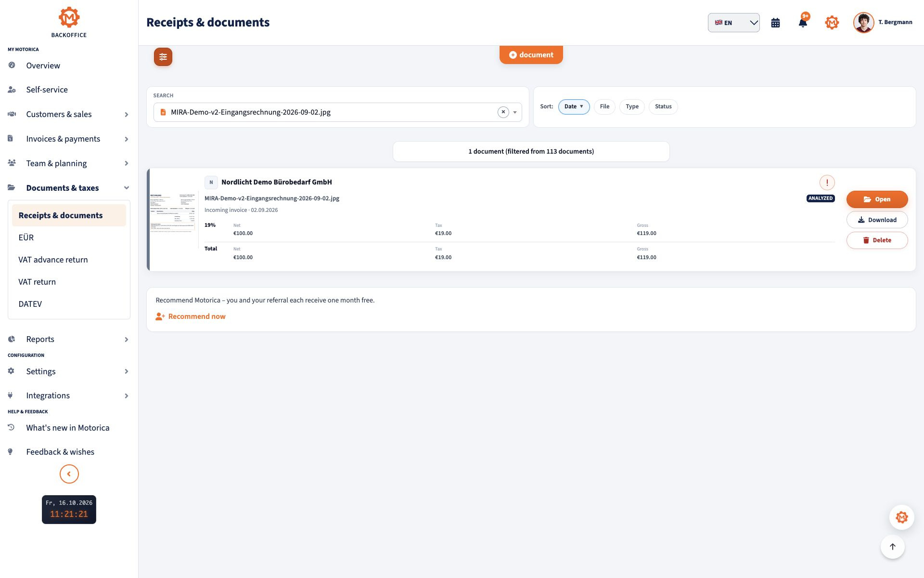Image resolution: width=924 pixels, height=578 pixels.
Task: Click Recommend now link
Action: click(197, 316)
